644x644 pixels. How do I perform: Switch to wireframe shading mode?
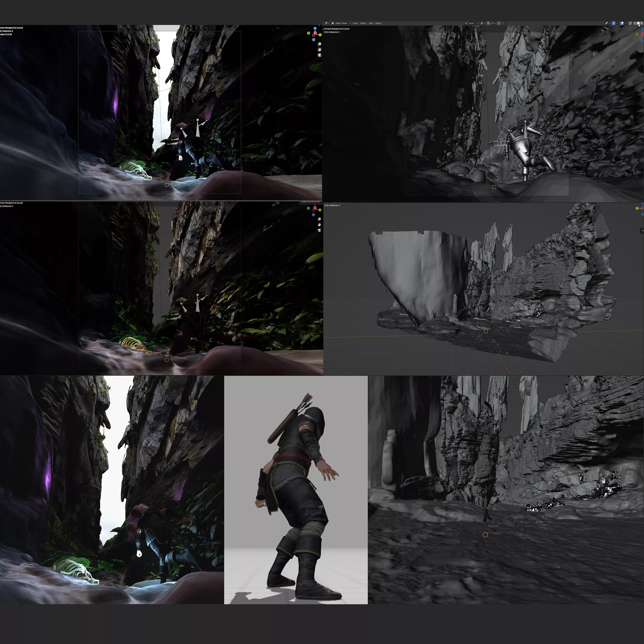click(635, 23)
